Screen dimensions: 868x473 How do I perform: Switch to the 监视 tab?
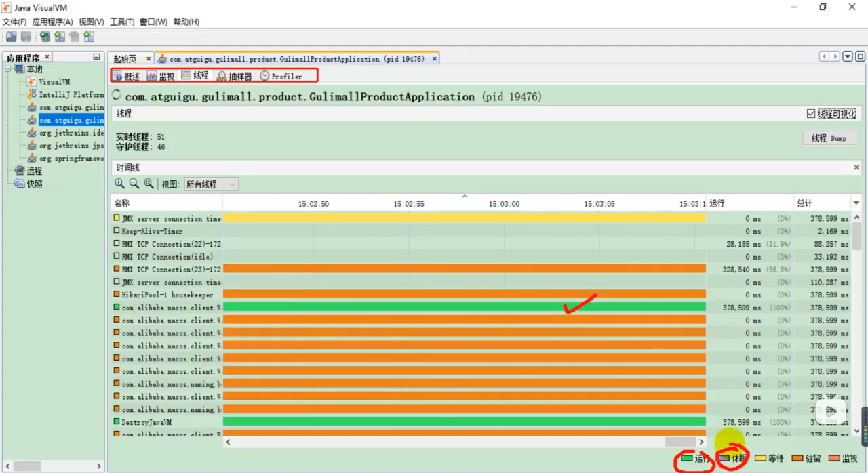coord(161,76)
